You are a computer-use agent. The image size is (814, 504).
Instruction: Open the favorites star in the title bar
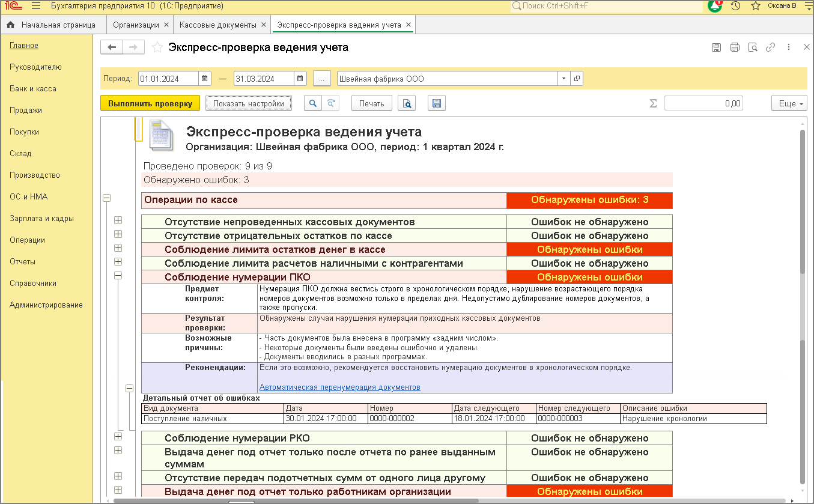coord(755,6)
